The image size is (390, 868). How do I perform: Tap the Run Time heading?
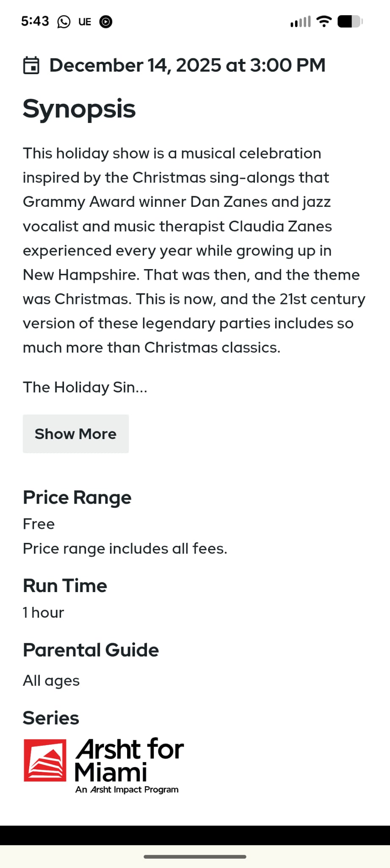point(65,586)
